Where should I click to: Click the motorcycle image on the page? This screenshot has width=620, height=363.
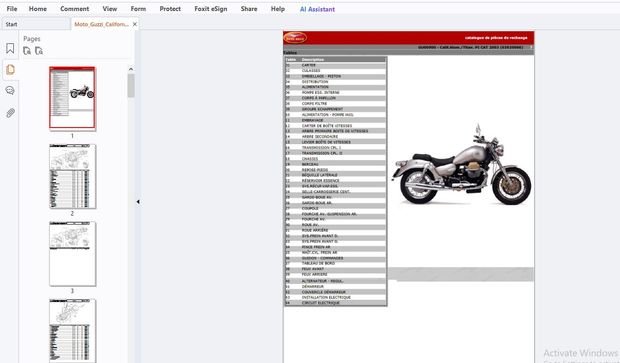461,164
